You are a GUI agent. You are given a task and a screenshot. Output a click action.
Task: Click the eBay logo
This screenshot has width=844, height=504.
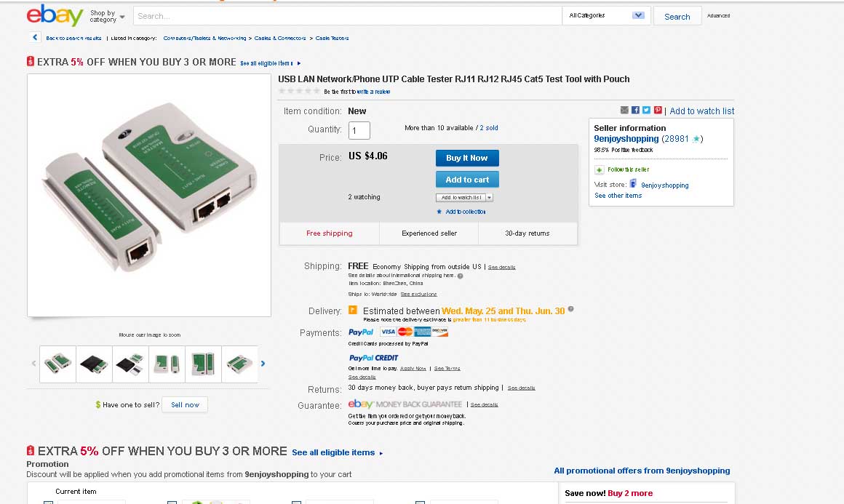click(55, 15)
